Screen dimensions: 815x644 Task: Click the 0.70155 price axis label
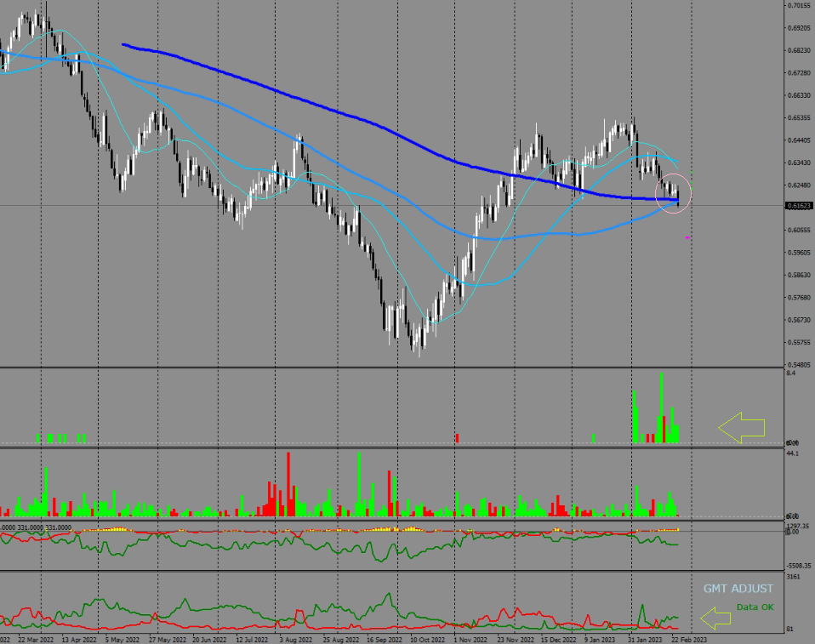(798, 5)
